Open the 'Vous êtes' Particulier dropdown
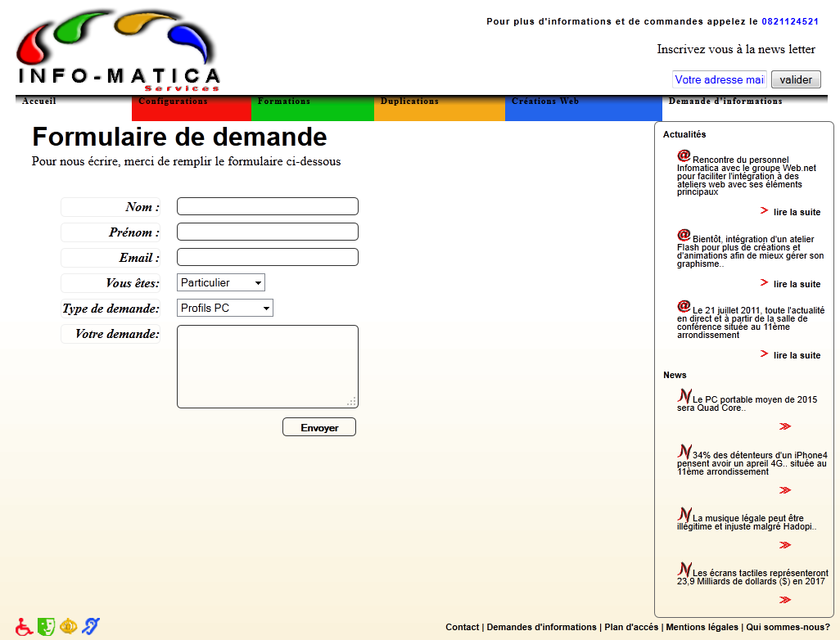 tap(221, 283)
